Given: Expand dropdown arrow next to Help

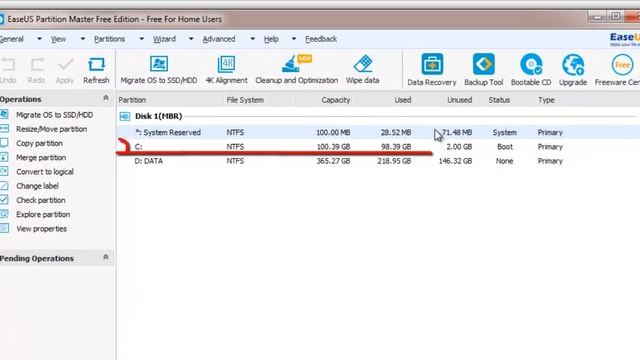Looking at the screenshot, I should pos(293,39).
